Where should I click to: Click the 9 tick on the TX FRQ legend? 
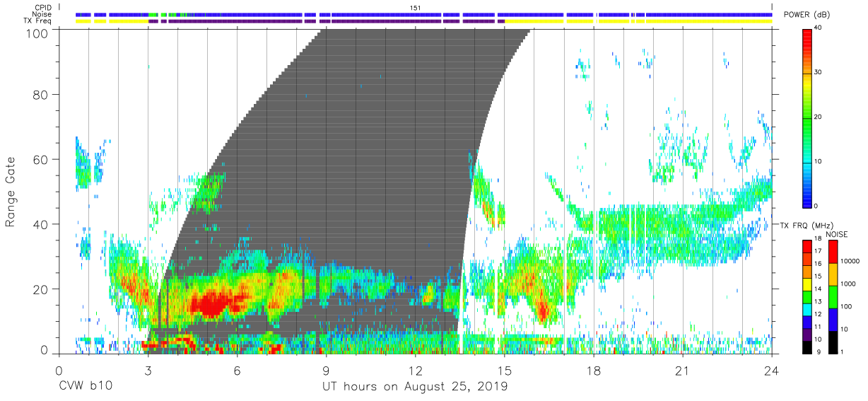[x=819, y=352]
